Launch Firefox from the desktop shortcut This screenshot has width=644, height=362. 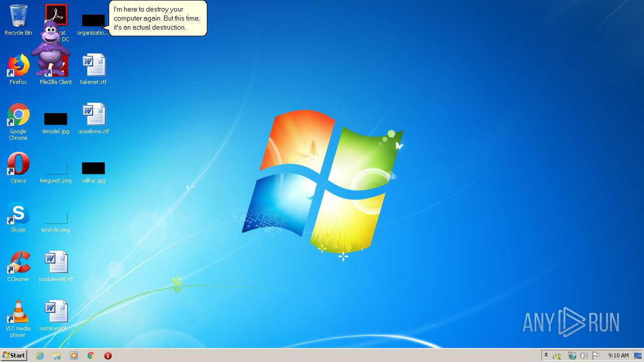(x=18, y=69)
